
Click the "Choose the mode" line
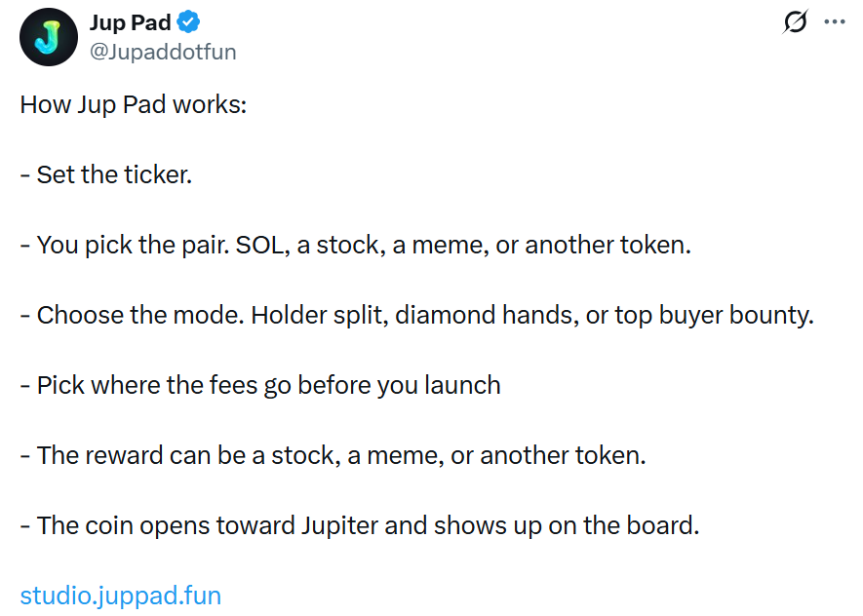point(417,316)
